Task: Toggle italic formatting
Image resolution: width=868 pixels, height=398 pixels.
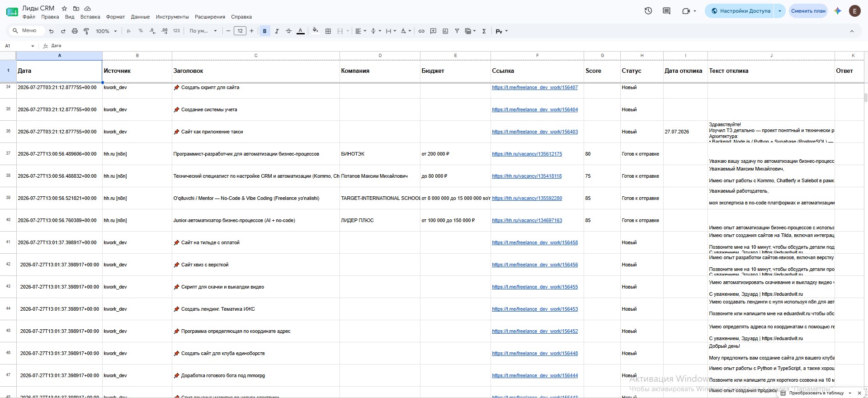Action: click(277, 31)
